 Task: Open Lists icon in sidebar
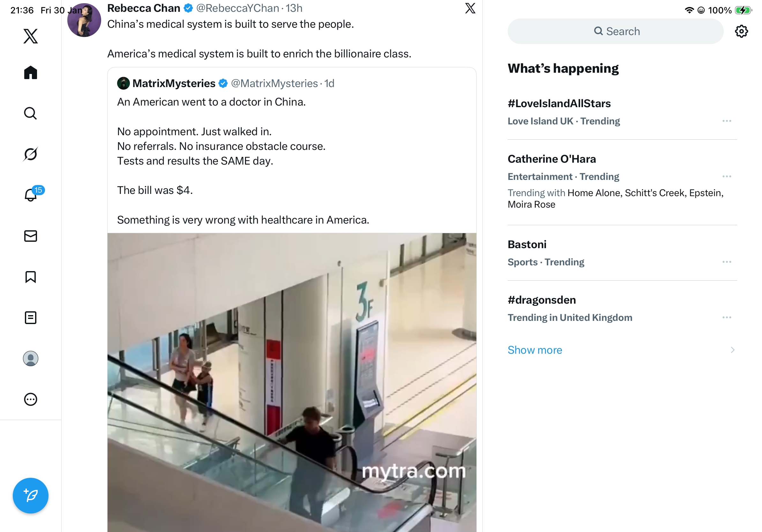point(31,317)
